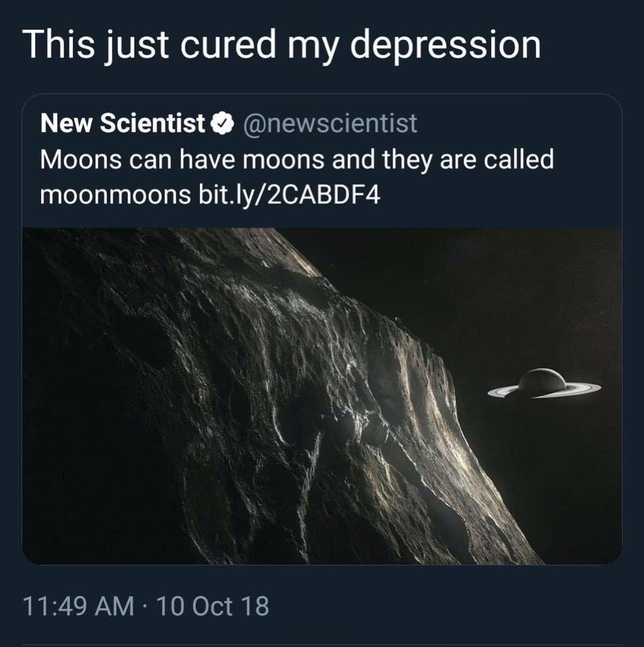Open the quoted tweet's moon image
The width and height of the screenshot is (644, 647).
(x=322, y=396)
